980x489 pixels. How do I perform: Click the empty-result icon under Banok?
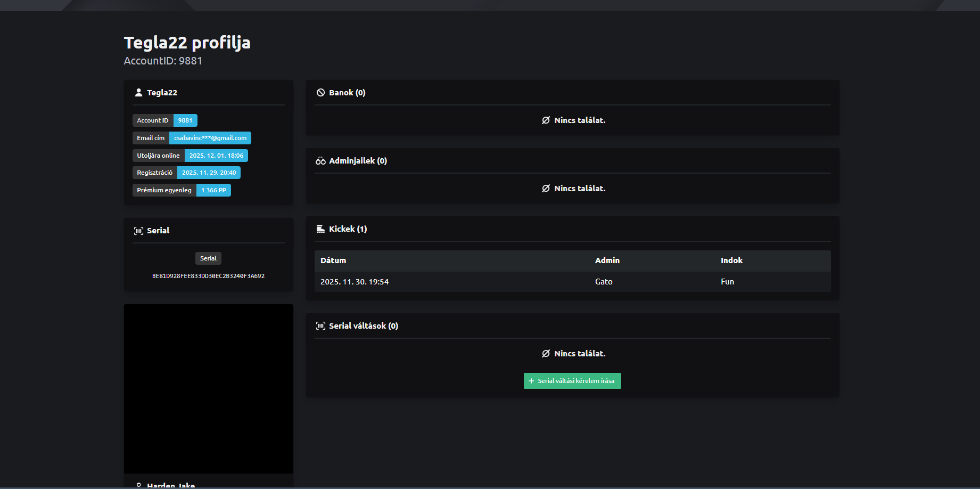click(x=546, y=120)
